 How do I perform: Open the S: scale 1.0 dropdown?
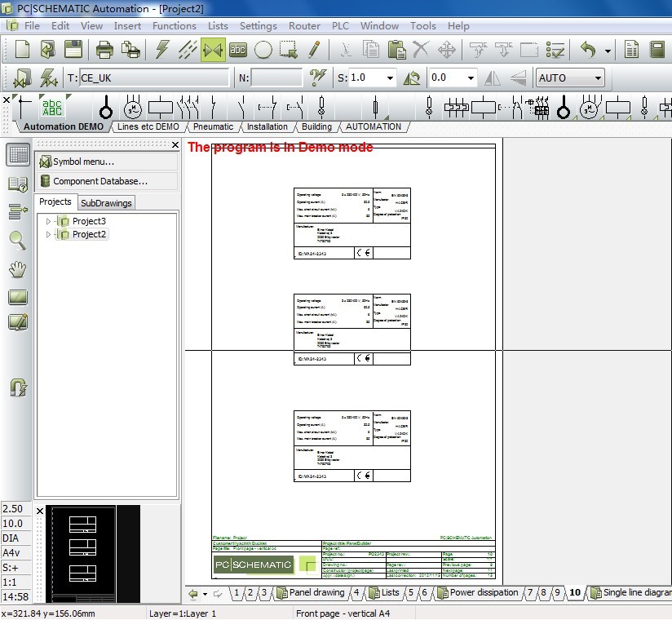[x=390, y=78]
